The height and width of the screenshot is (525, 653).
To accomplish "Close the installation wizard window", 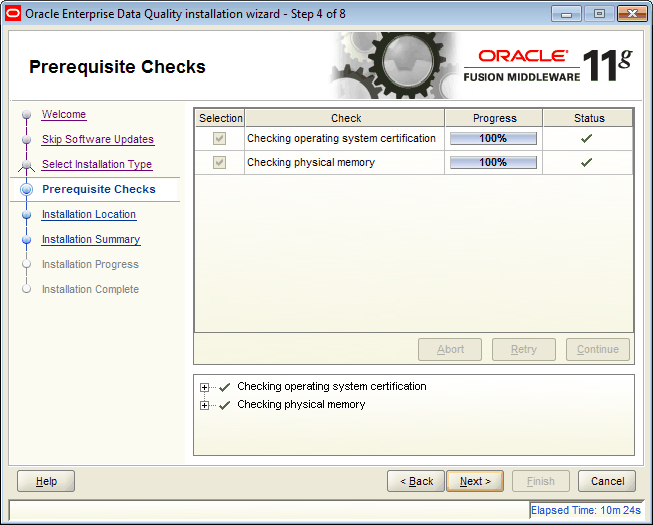I will point(632,14).
